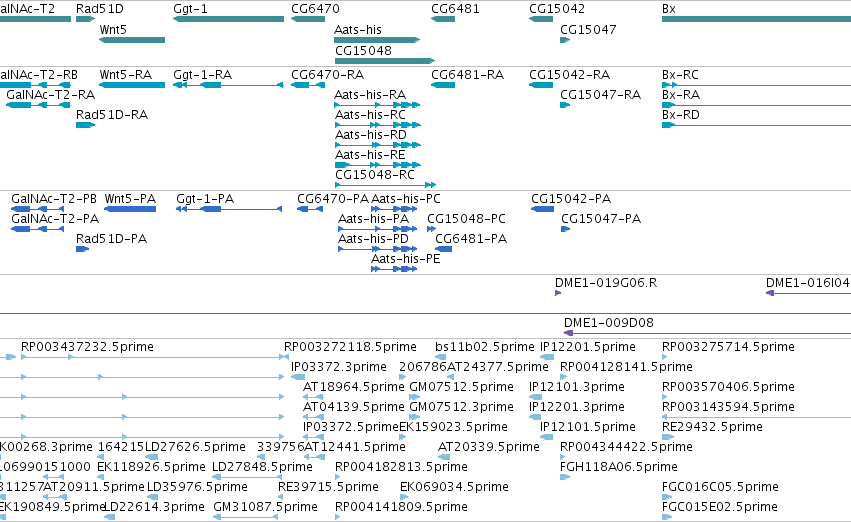Click the FGC016C05.5prime EST label
This screenshot has height=522, width=851.
(x=720, y=487)
